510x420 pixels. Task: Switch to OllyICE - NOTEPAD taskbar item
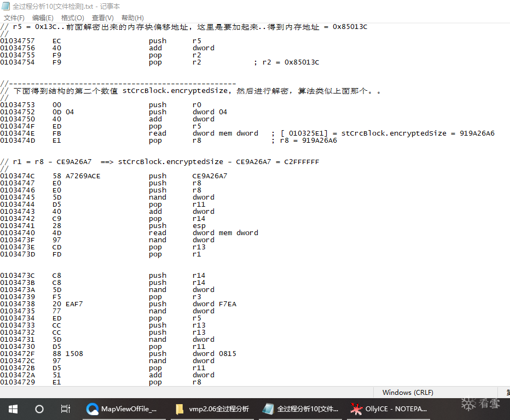[389, 409]
